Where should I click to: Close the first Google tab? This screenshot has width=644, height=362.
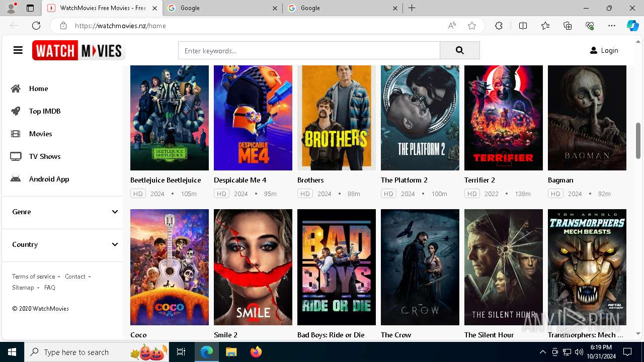[x=275, y=8]
